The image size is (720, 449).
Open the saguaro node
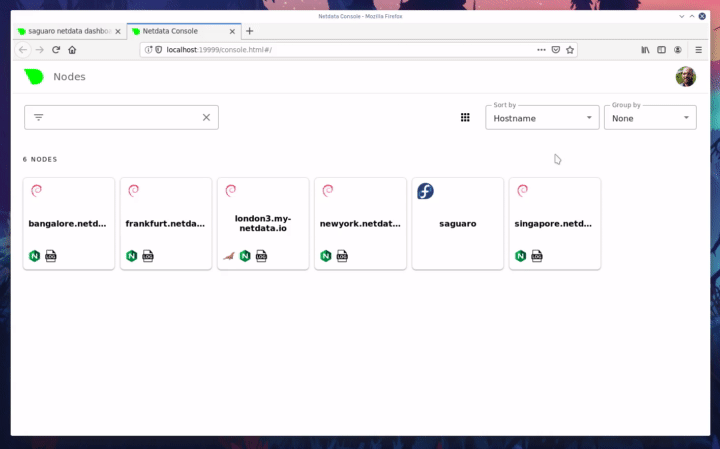click(x=458, y=224)
